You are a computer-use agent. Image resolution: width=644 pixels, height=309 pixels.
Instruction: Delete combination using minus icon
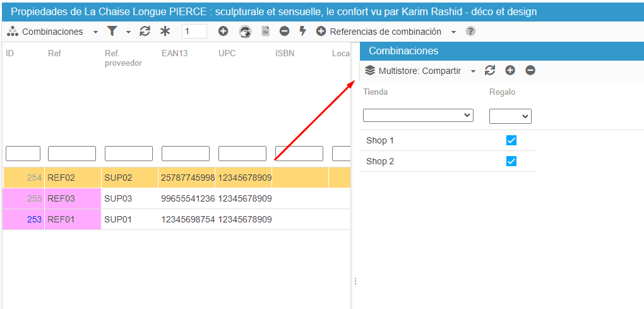pos(284,32)
